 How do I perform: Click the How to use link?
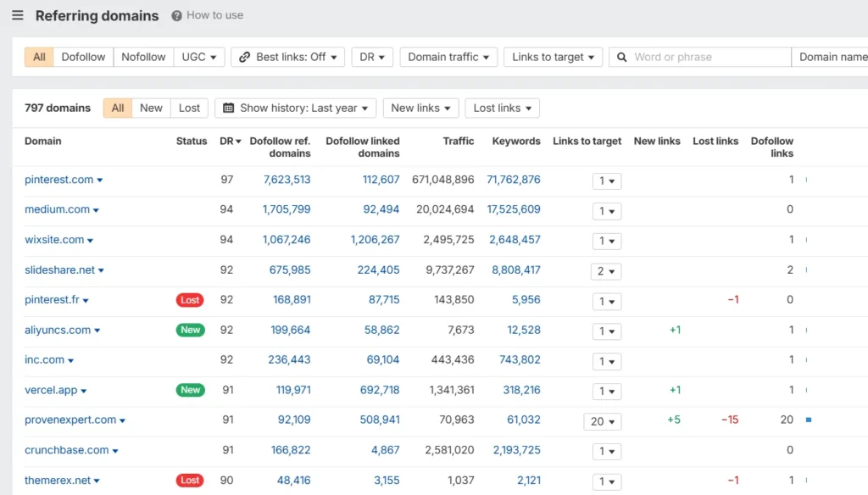pyautogui.click(x=214, y=15)
